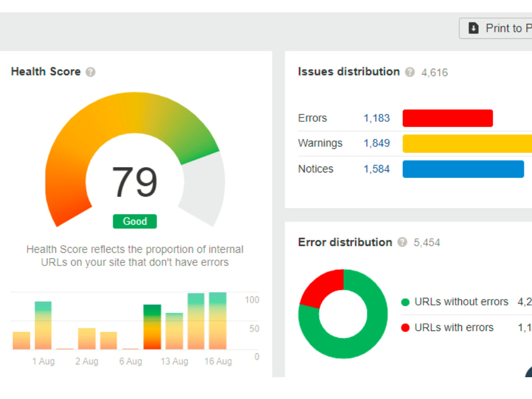The height and width of the screenshot is (399, 532).
Task: Click the yellow Warnings bar
Action: [x=467, y=144]
